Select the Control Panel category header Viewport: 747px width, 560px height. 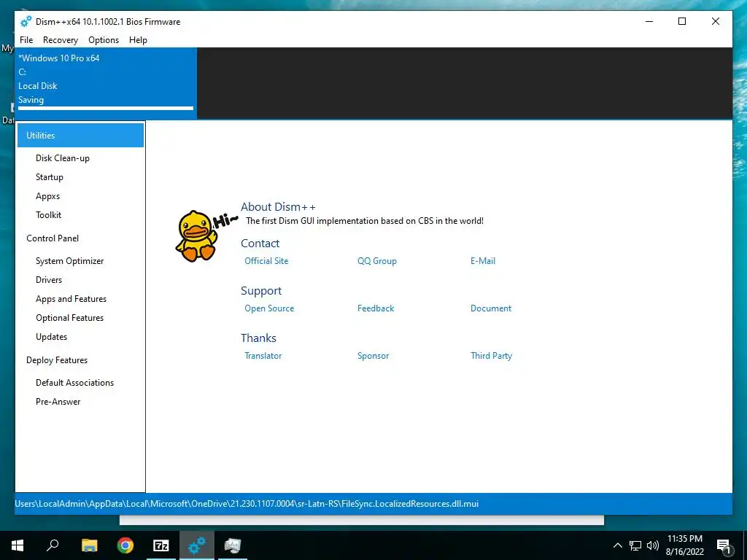point(53,238)
